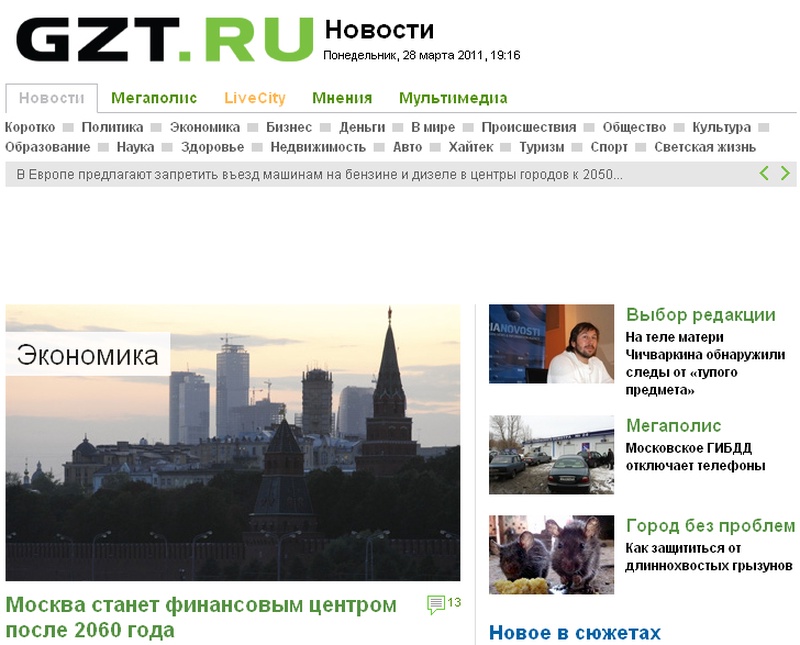This screenshot has width=800, height=645.
Task: Click the green left chevron on the news ticker
Action: click(765, 172)
